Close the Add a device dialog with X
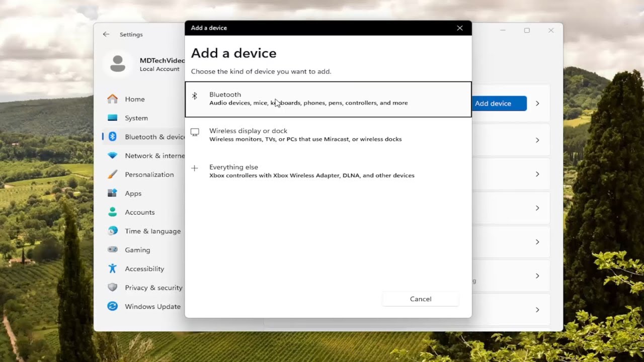This screenshot has width=644, height=362. pyautogui.click(x=460, y=28)
